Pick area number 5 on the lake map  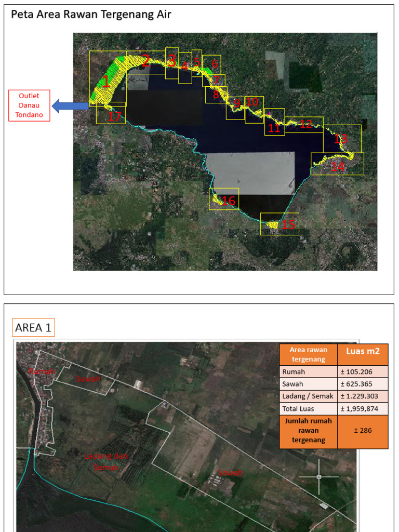point(197,62)
